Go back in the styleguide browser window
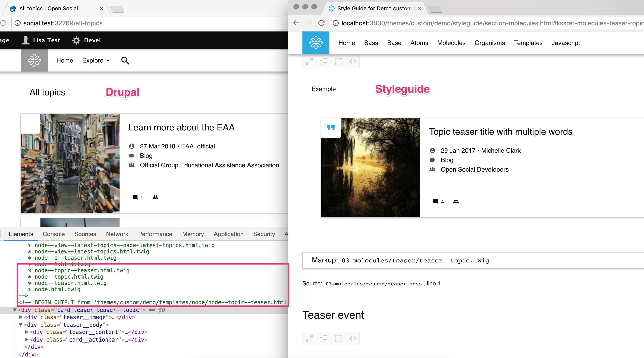644x358 pixels. [x=296, y=23]
